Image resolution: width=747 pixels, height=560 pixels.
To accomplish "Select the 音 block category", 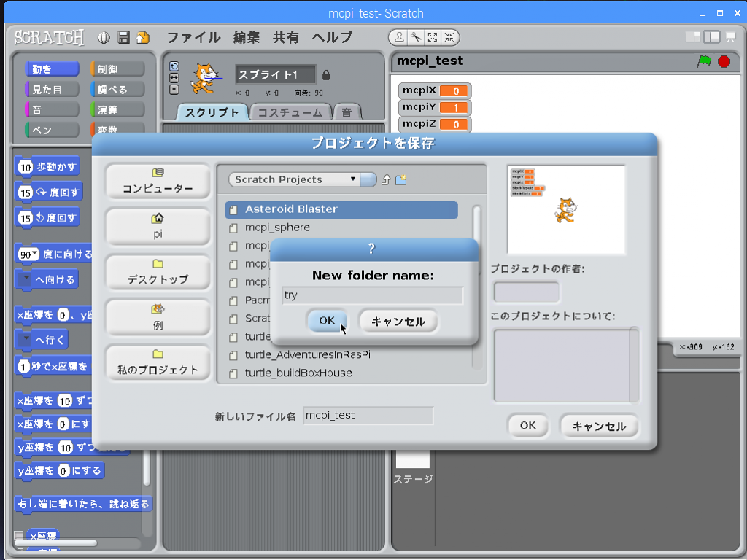I will [x=52, y=110].
